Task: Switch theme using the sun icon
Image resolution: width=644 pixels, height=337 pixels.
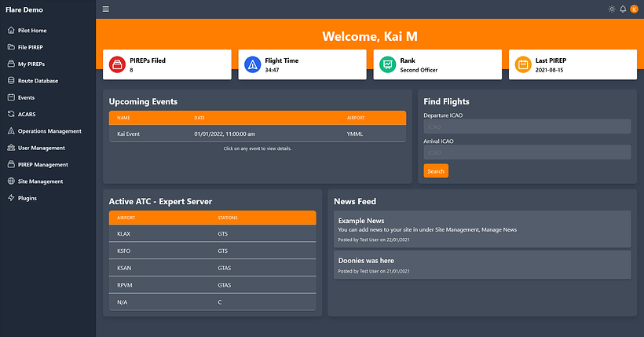Action: [612, 9]
